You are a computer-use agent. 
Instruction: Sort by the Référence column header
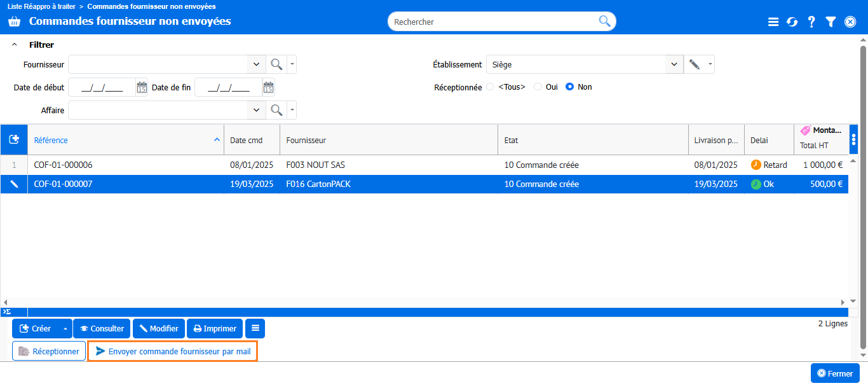coord(51,140)
